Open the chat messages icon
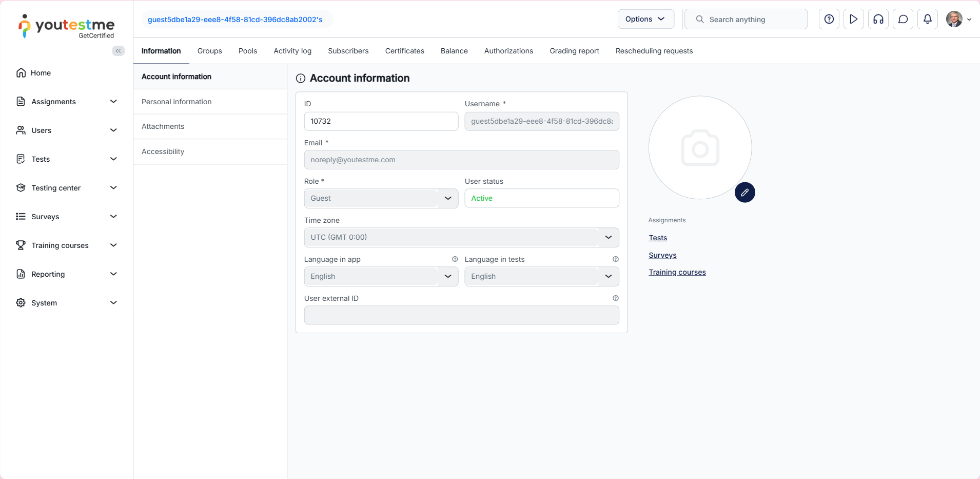This screenshot has width=980, height=479. click(903, 20)
